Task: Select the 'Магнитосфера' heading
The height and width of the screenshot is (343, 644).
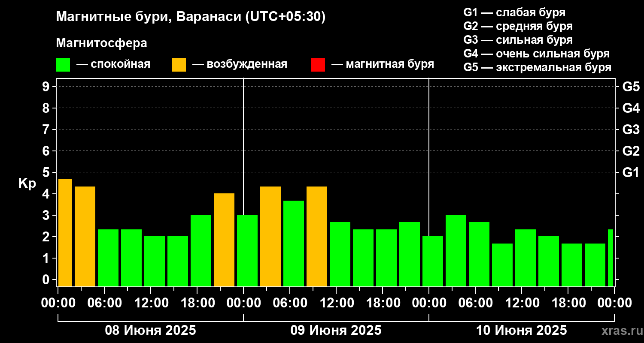Action: point(101,43)
